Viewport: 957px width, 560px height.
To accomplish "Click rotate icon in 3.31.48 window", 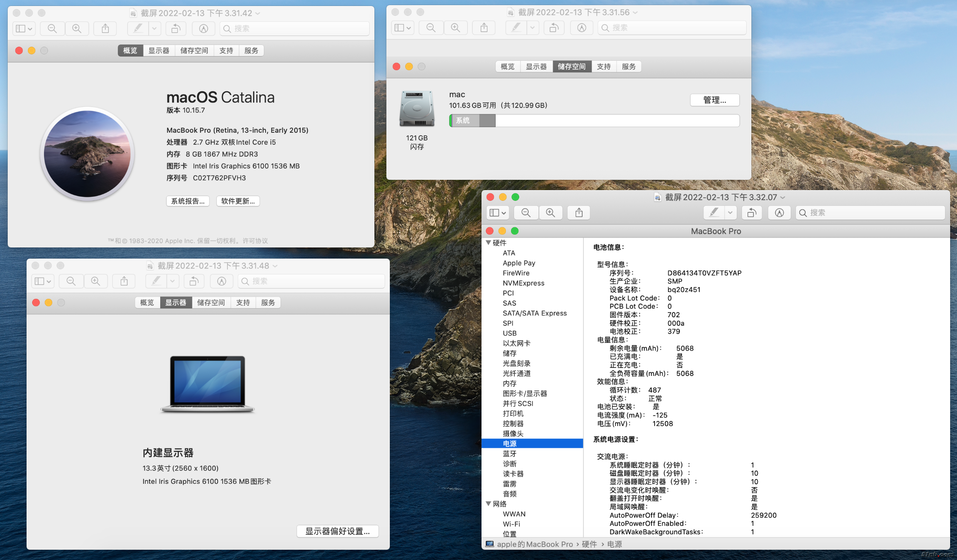I will pos(194,281).
